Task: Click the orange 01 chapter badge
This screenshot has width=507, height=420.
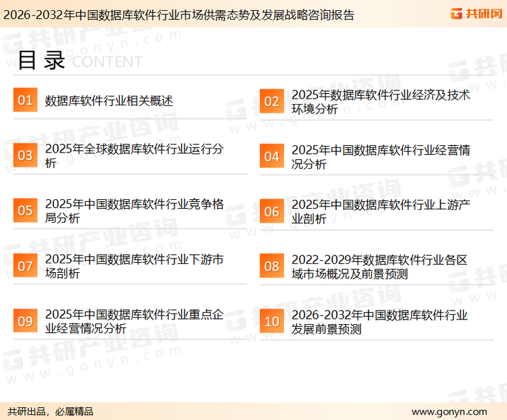Action: (x=25, y=100)
